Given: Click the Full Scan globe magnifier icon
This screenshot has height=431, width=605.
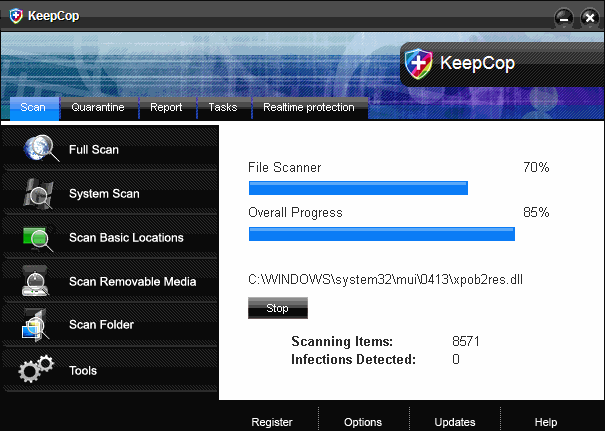Looking at the screenshot, I should 41,148.
